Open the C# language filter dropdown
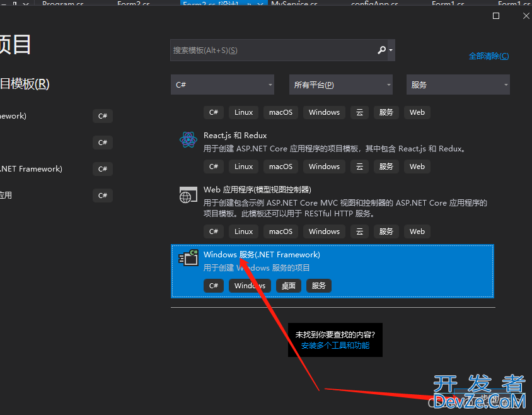This screenshot has height=415, width=532. 222,85
